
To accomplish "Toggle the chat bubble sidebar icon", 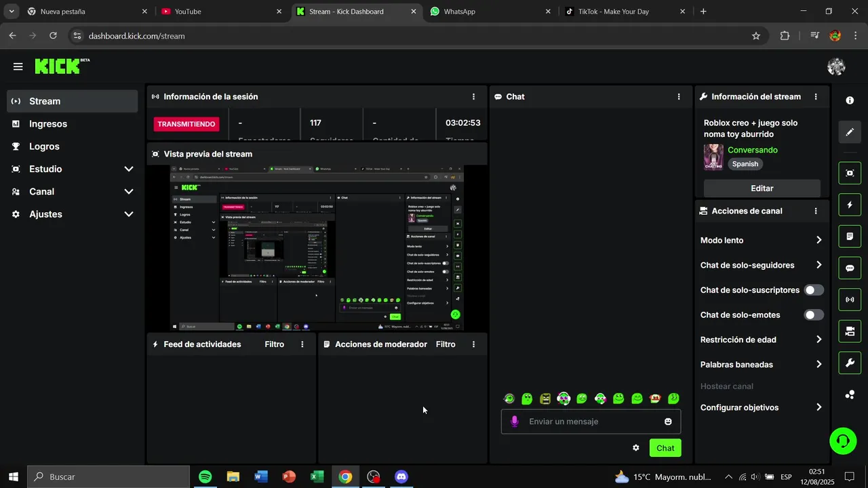I will (x=850, y=268).
